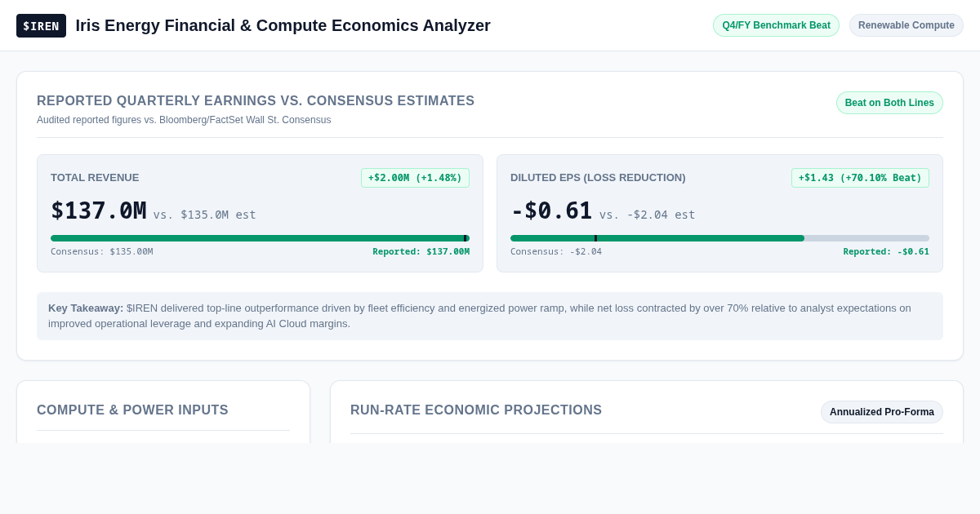Click the Reported: -$0.61 label
Screen dimensions: 980x514
[886, 251]
